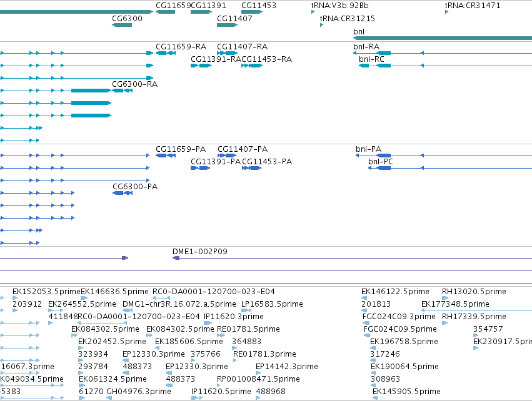
Task: Click the CG11391-PA protein label
Action: click(x=216, y=162)
